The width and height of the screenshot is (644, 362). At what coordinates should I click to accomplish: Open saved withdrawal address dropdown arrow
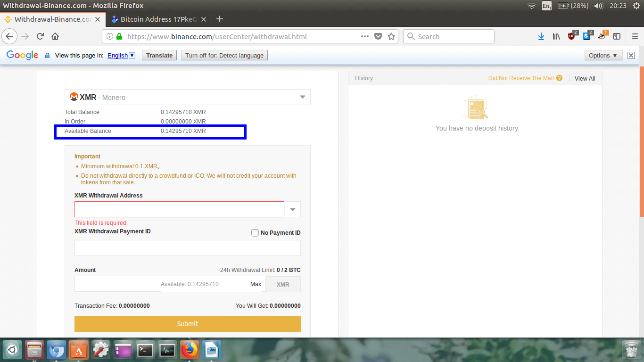point(293,209)
